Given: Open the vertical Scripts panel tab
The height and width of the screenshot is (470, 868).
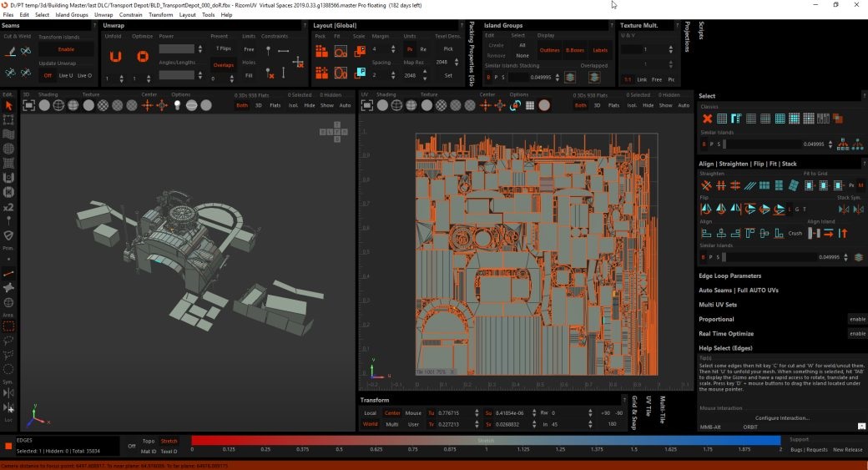Looking at the screenshot, I should (701, 30).
